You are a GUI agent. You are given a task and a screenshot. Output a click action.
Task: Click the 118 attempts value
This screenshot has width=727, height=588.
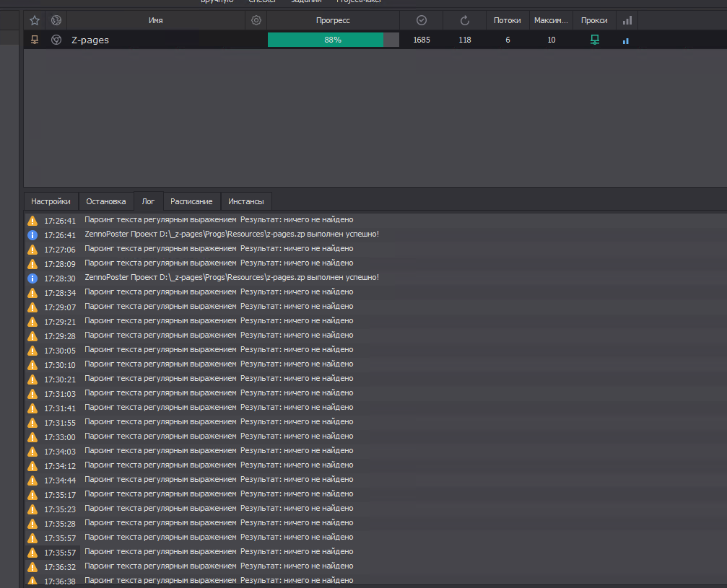pyautogui.click(x=465, y=40)
